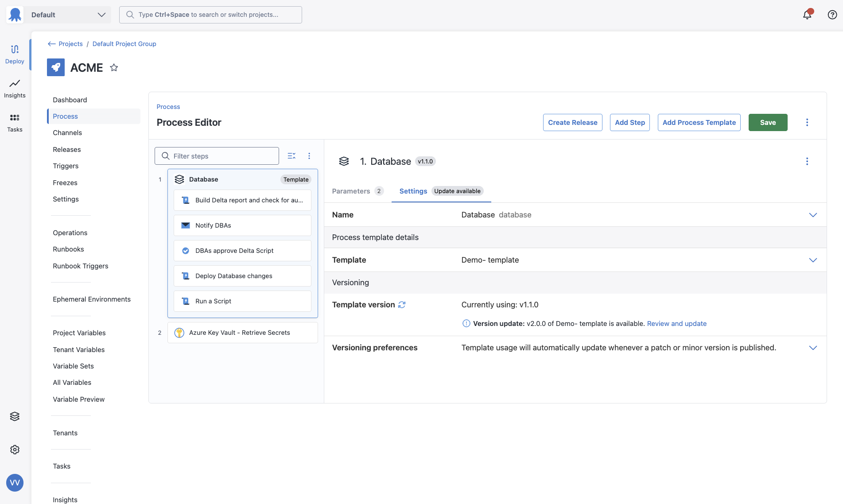Expand the Versioning preferences section

pos(813,348)
